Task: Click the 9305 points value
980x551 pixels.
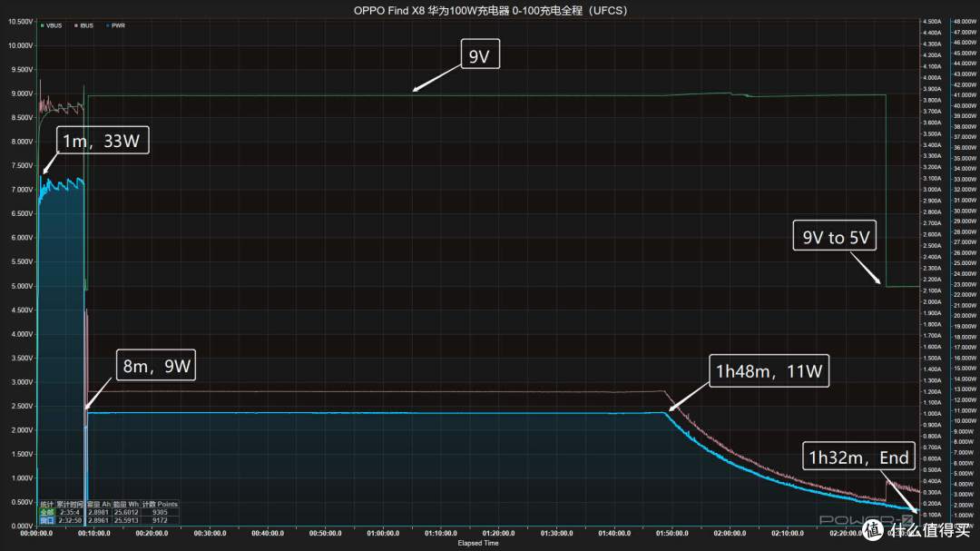Action: pos(160,512)
